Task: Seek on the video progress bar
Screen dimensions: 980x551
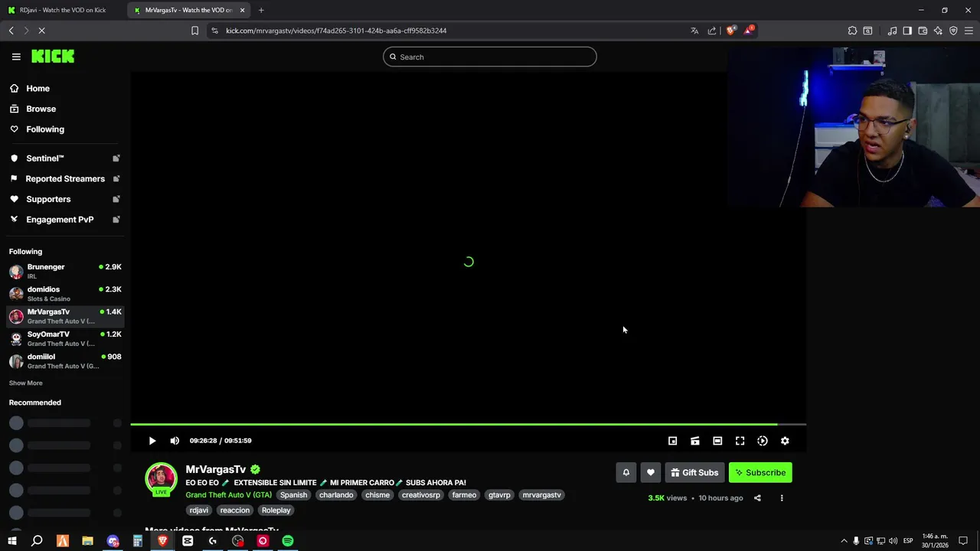Action: 468,424
